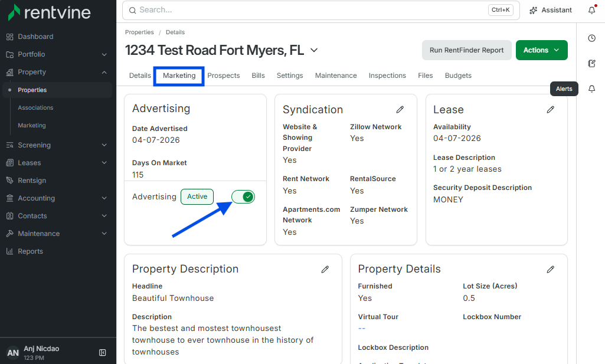The width and height of the screenshot is (605, 364).
Task: Collapse the sidebar with the panel icon
Action: (x=103, y=352)
